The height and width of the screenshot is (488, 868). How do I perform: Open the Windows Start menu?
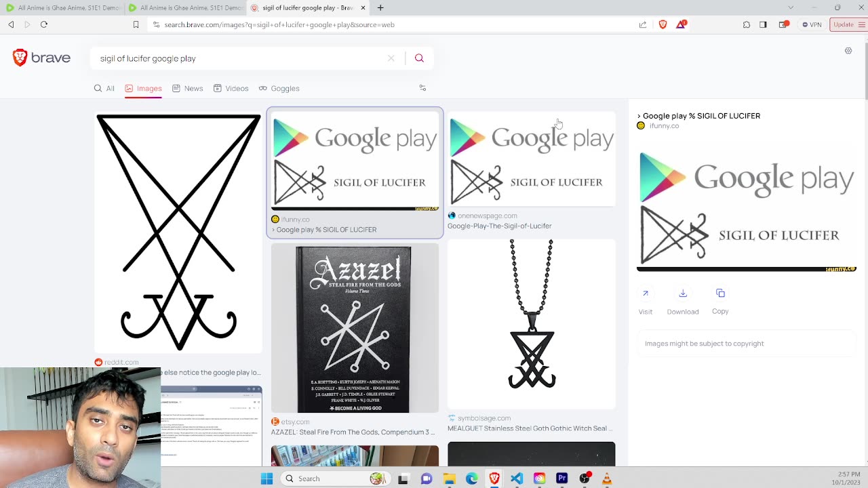267,479
